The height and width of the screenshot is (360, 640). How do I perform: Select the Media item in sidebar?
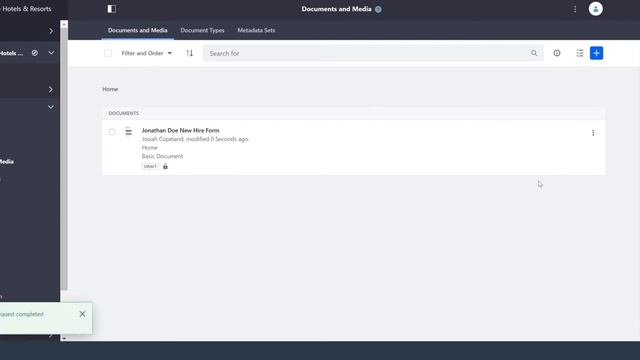[7, 162]
